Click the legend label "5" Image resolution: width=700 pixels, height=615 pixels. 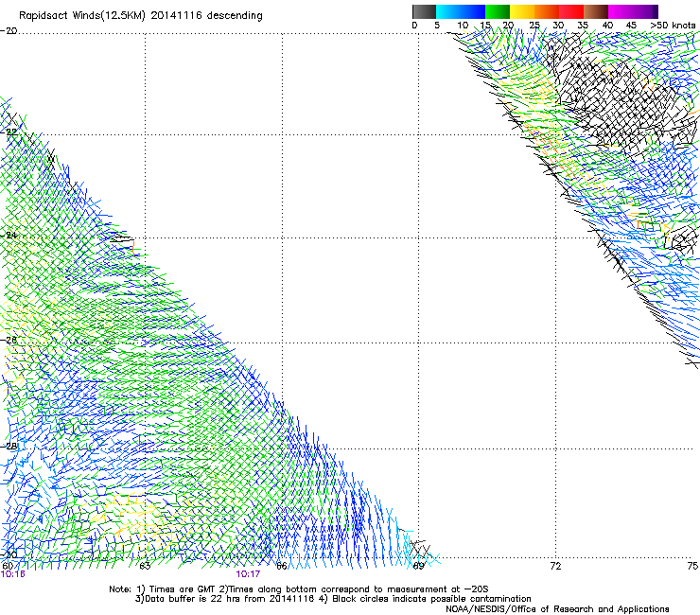click(437, 25)
